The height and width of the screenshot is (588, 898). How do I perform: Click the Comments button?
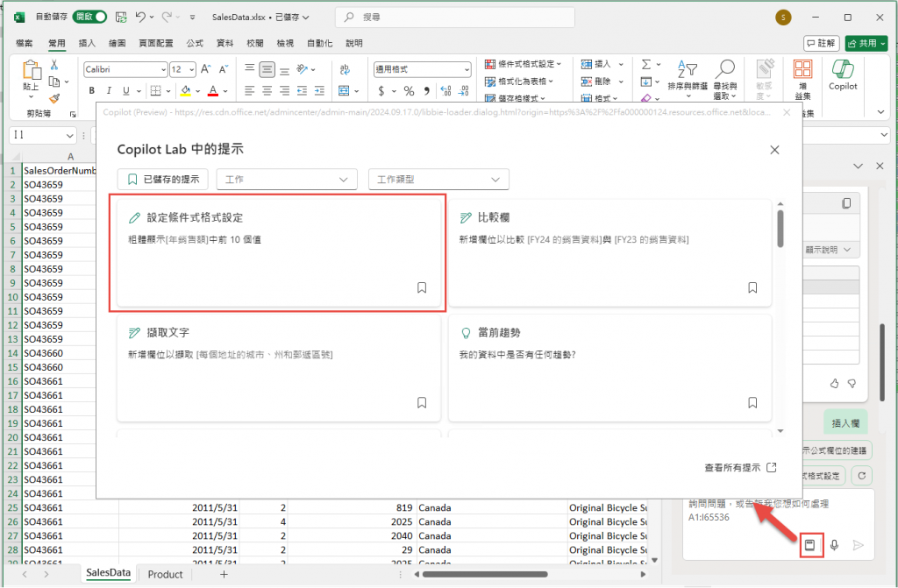(821, 43)
